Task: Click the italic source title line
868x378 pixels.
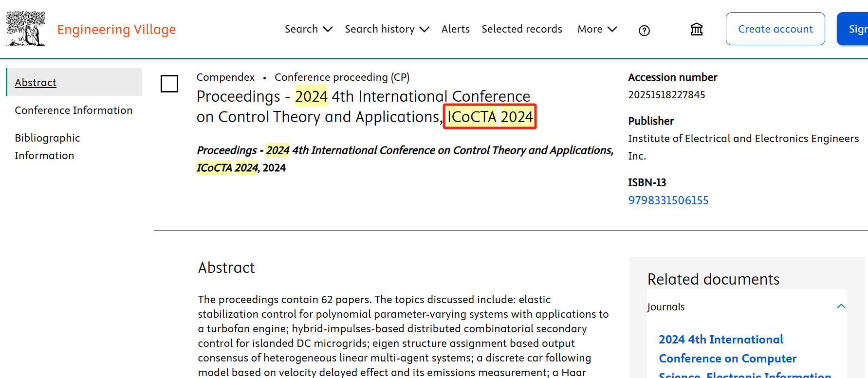Action: point(405,159)
